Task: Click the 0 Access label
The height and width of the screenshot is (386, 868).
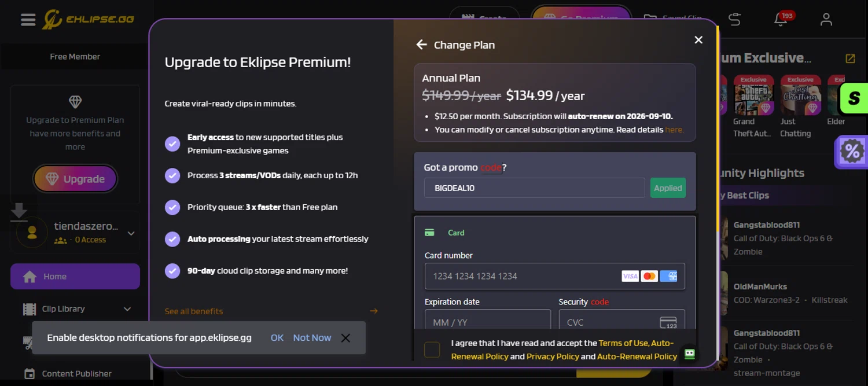Action: [x=90, y=240]
